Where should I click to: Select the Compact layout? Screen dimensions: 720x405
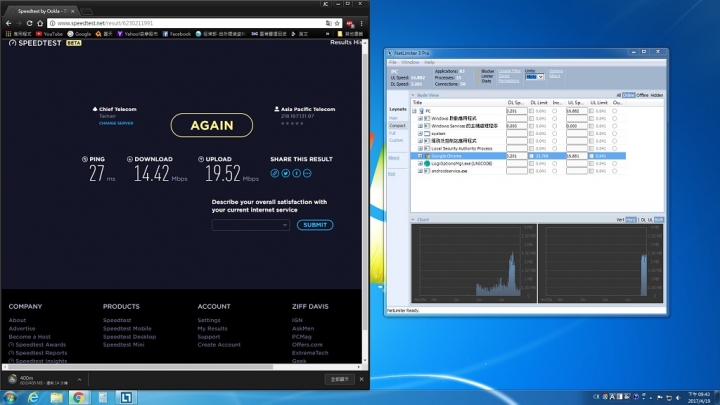tap(398, 126)
